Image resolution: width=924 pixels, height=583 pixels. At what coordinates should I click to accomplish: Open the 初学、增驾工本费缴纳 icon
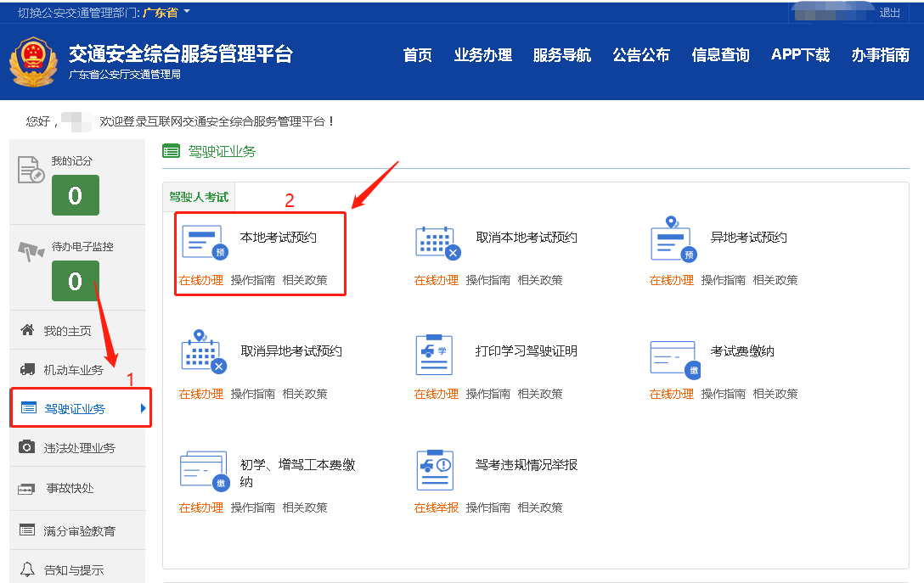click(x=203, y=468)
